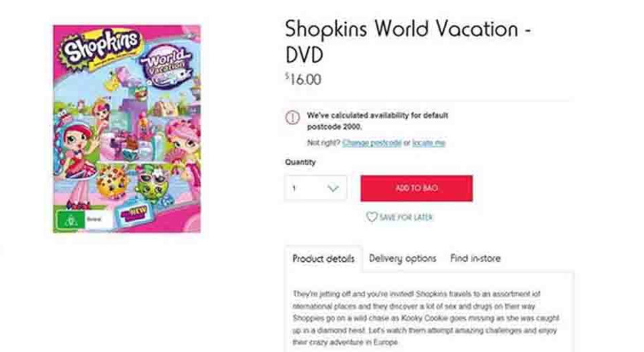Click the Shopkins logo on the DVD cover
The image size is (644, 352).
tap(101, 49)
